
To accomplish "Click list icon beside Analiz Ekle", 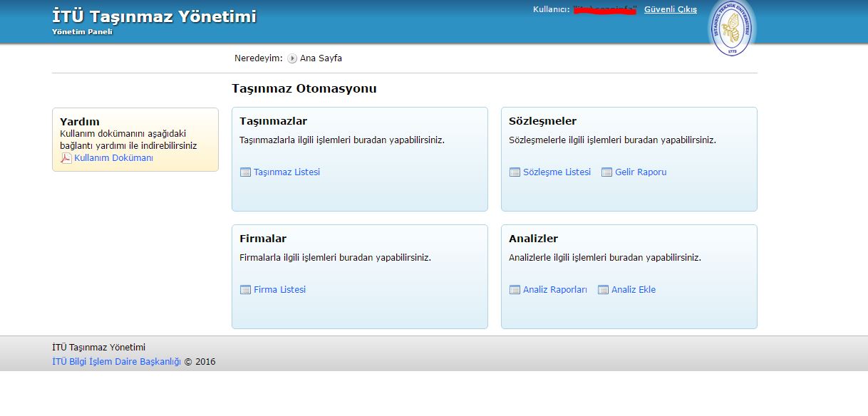I will pos(603,290).
